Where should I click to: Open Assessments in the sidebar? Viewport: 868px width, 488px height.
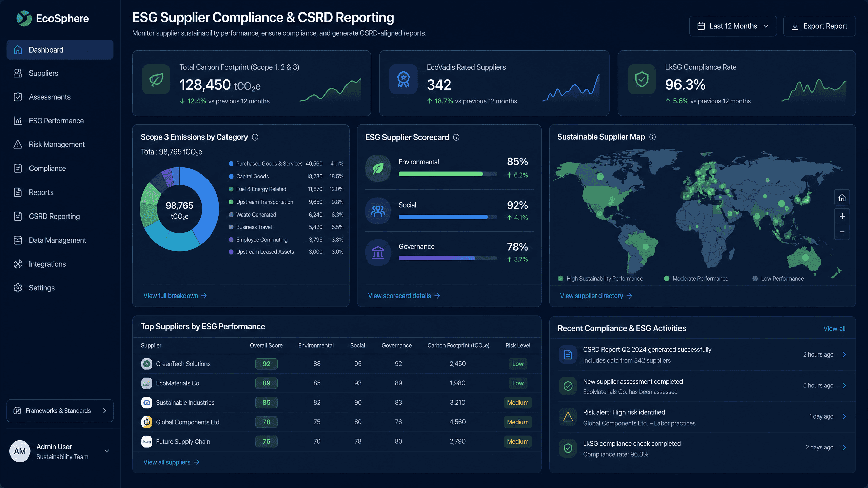[60, 97]
